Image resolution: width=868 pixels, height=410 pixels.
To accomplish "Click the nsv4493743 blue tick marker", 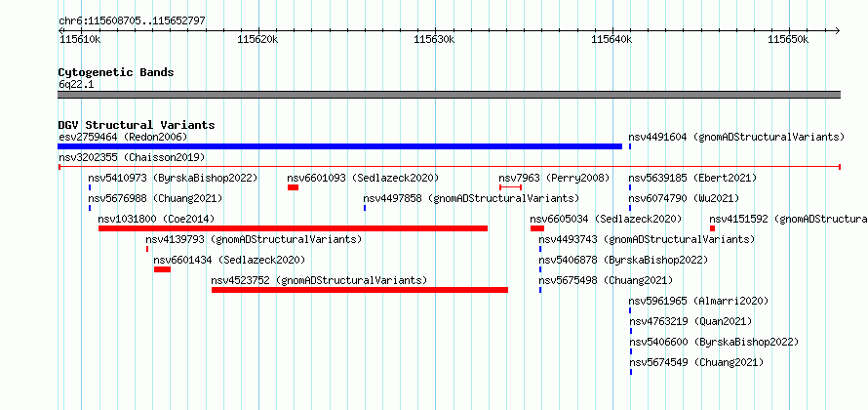I will 540,249.
